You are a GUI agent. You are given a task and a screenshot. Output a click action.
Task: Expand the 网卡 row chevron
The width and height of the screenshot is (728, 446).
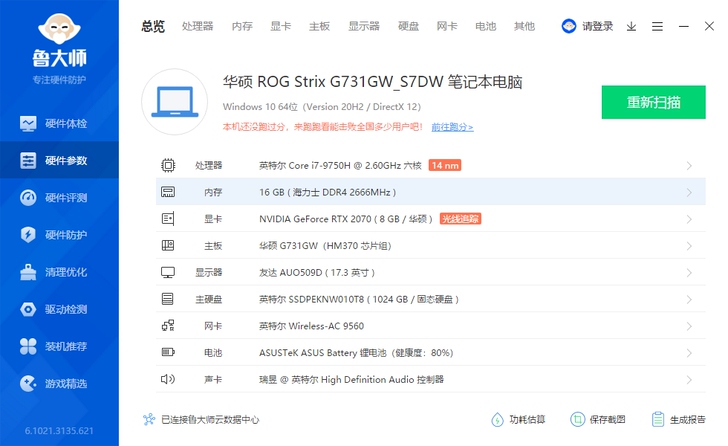coord(689,326)
